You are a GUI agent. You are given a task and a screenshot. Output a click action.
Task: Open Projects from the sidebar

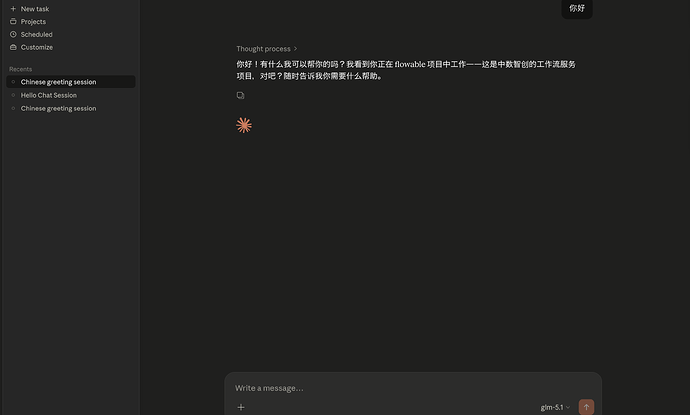33,22
